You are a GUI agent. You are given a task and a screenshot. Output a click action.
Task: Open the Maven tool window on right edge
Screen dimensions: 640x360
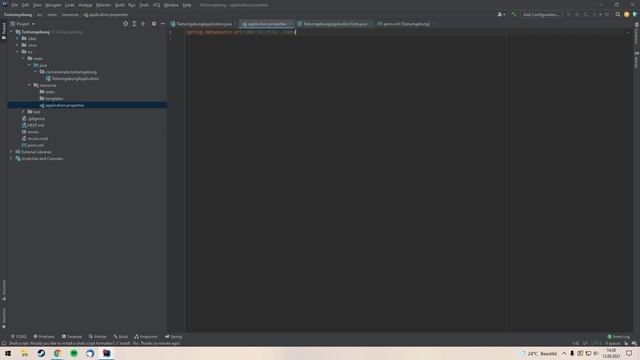click(x=636, y=60)
